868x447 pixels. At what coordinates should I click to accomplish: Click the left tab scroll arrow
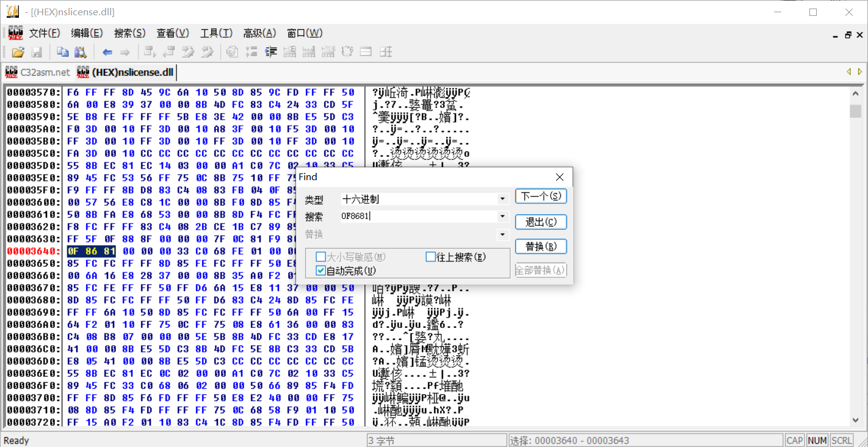[x=849, y=72]
